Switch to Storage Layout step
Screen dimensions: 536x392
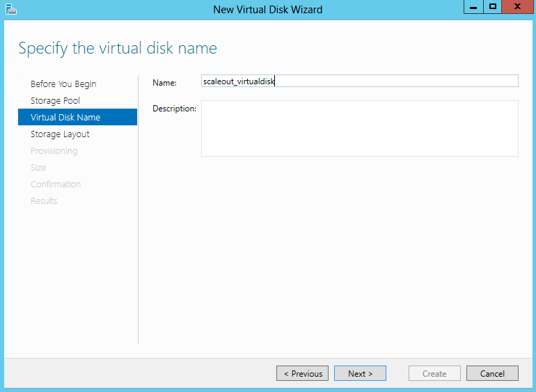[60, 134]
